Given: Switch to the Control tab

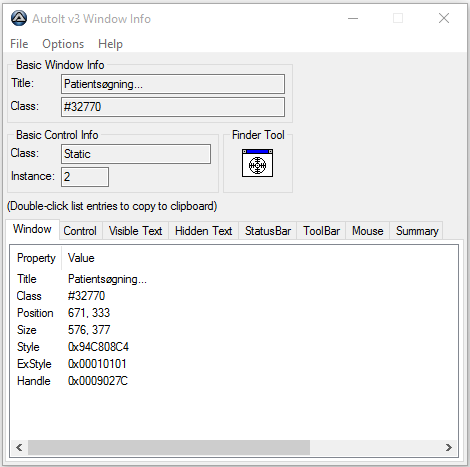Looking at the screenshot, I should coord(80,231).
